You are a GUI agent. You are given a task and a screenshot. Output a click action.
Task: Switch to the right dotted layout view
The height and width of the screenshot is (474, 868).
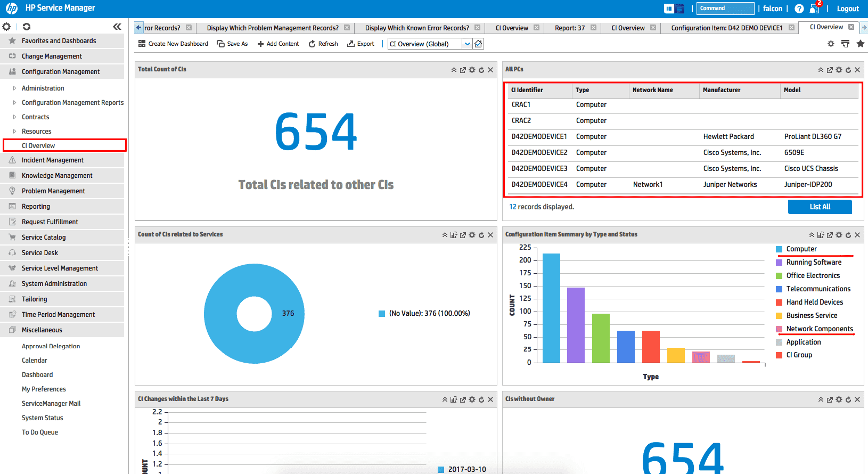[680, 8]
